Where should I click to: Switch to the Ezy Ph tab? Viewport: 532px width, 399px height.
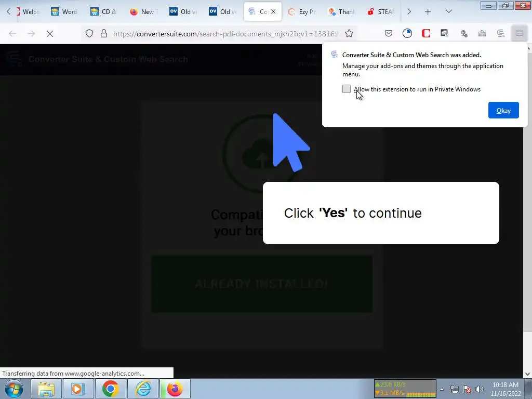click(302, 11)
